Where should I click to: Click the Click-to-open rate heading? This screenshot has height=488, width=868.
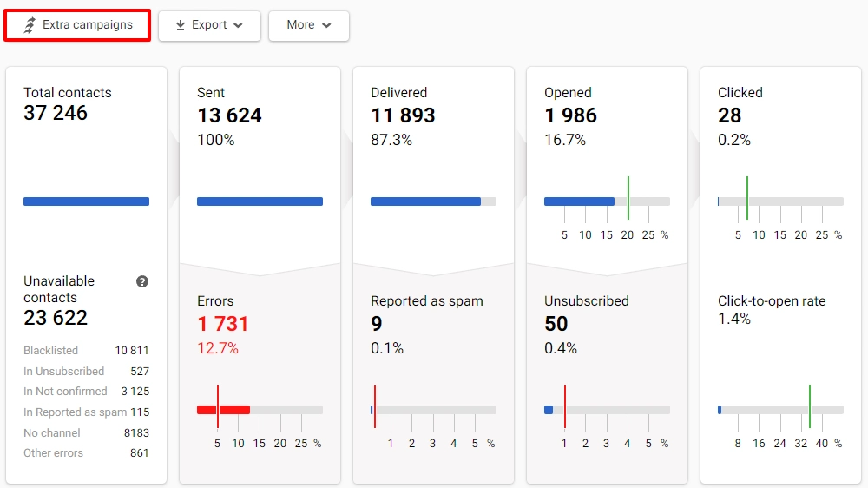772,300
